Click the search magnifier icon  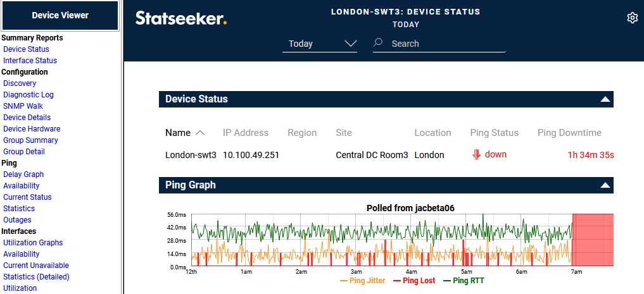tap(378, 43)
